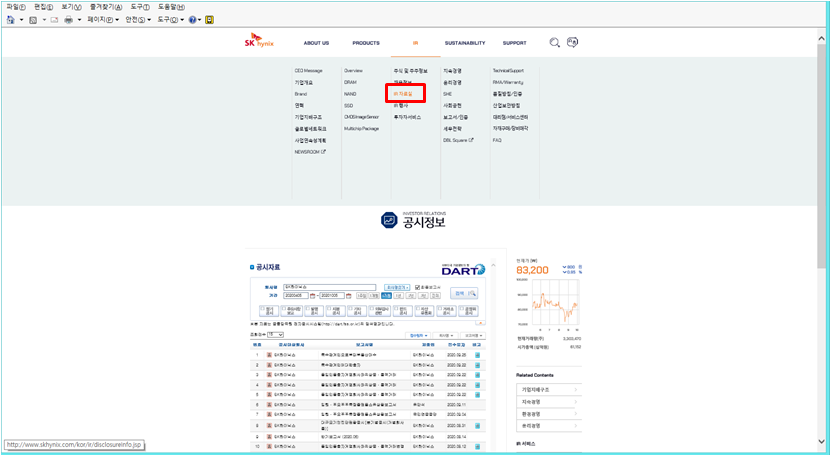Open the Print icon dropdown arrow
The height and width of the screenshot is (456, 831).
(x=79, y=20)
